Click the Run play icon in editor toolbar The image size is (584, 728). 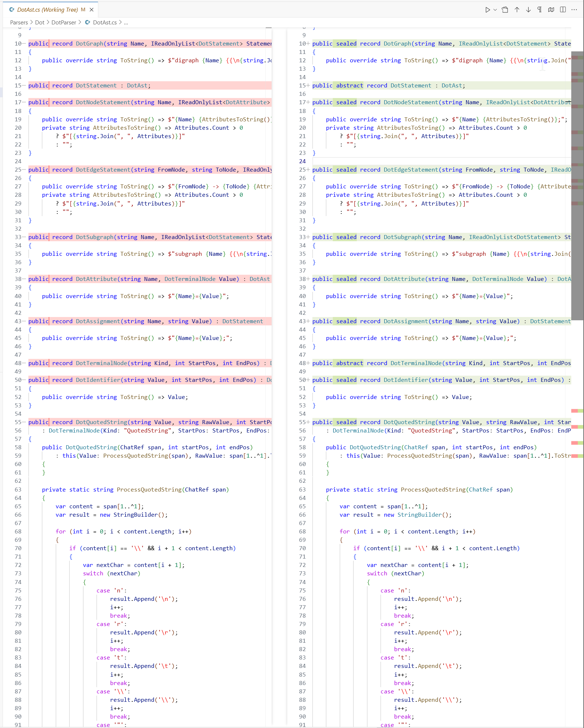[487, 10]
